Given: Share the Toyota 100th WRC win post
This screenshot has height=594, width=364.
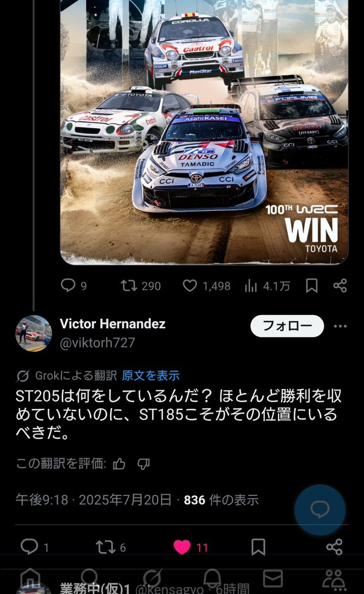Looking at the screenshot, I should [340, 286].
